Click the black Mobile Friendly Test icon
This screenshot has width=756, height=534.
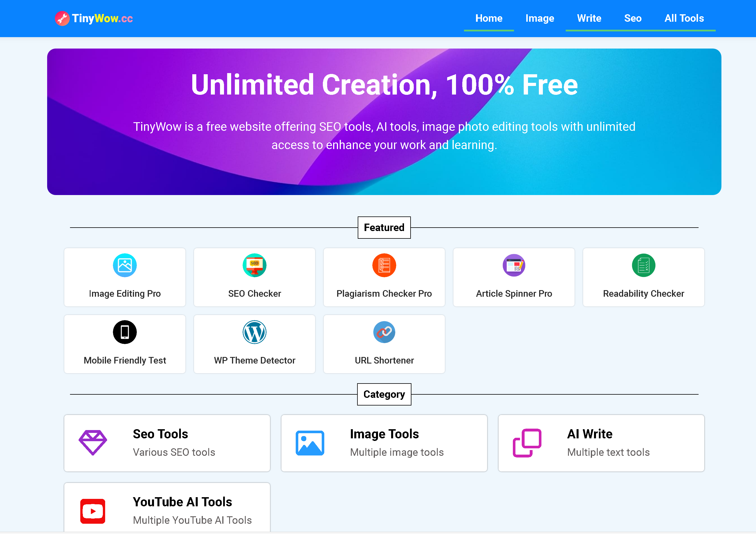coord(125,332)
